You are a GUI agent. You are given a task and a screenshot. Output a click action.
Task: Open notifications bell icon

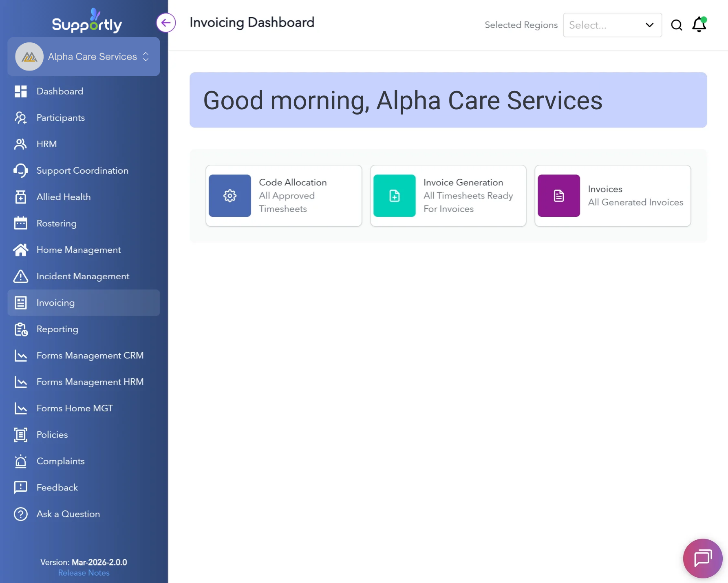699,24
